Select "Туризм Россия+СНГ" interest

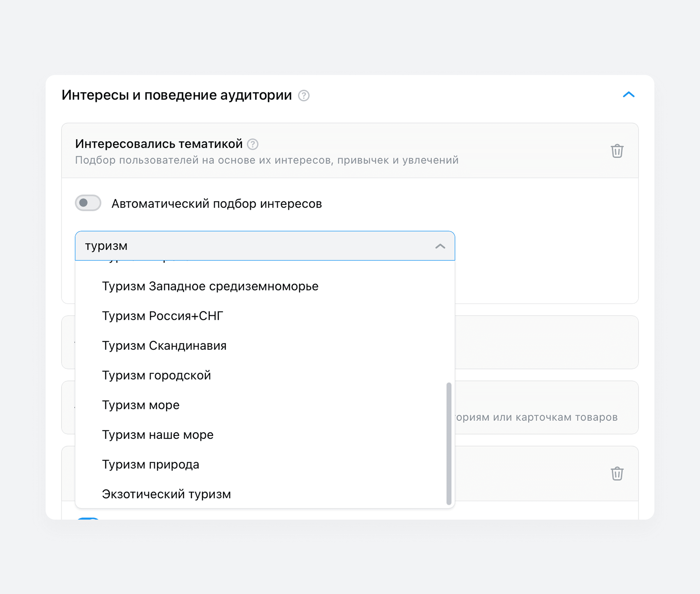pos(163,316)
